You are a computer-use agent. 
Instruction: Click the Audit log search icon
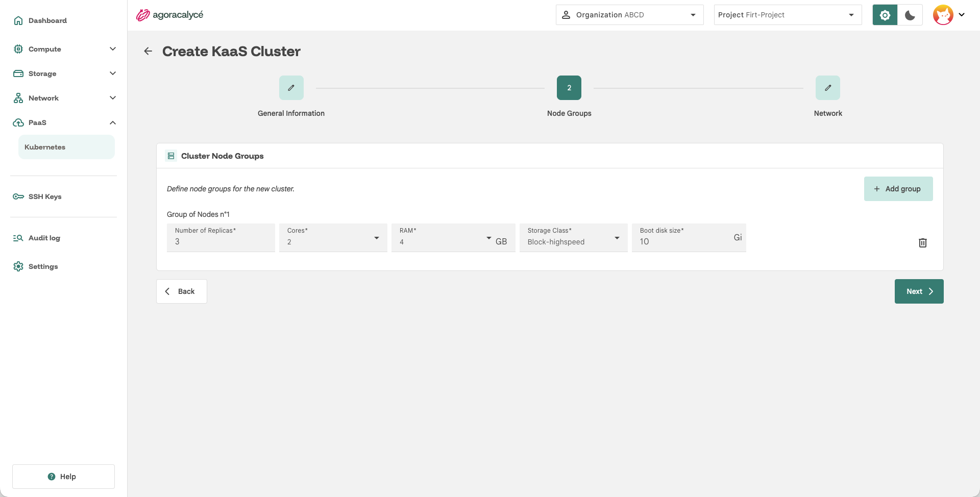(x=18, y=238)
